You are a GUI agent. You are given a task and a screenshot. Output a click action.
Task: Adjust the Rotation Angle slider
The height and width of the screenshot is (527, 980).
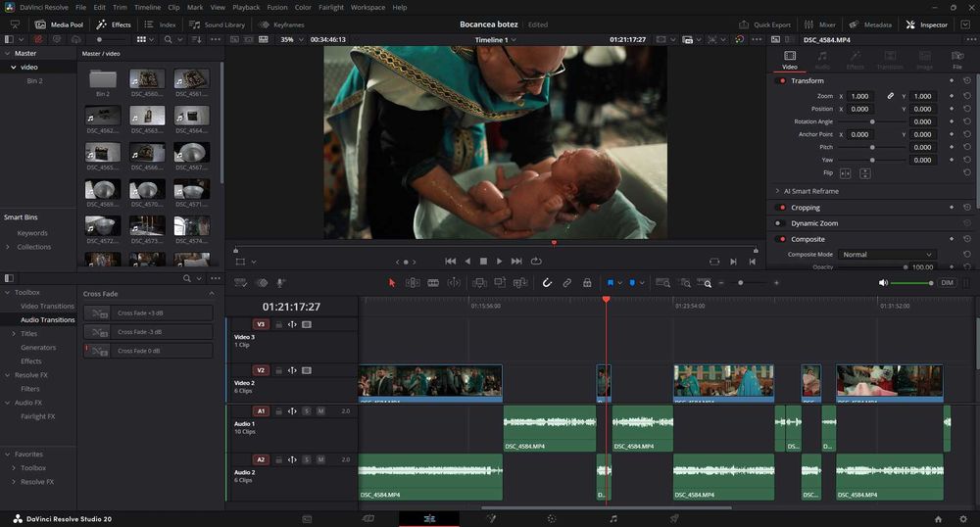click(872, 121)
